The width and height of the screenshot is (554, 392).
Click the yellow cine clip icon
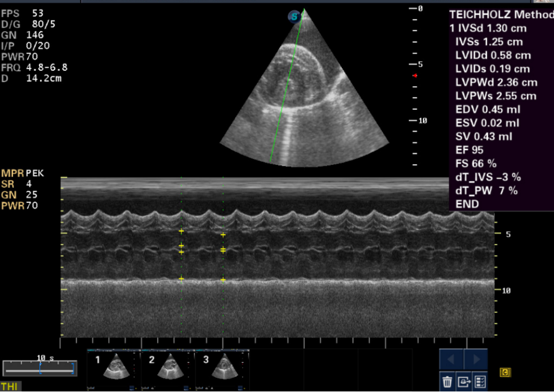505,372
